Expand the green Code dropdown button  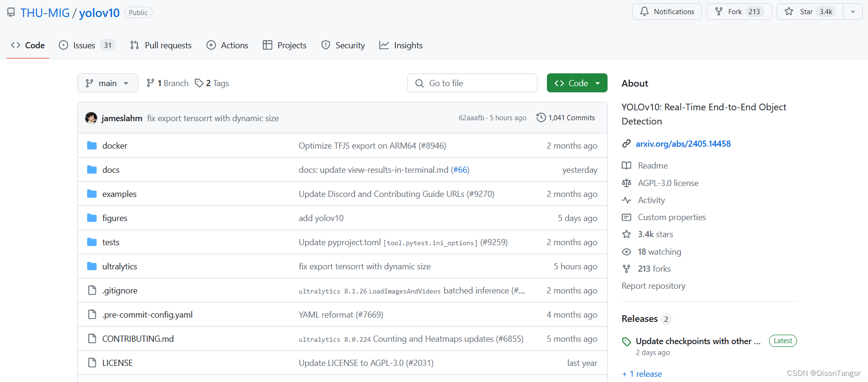577,83
